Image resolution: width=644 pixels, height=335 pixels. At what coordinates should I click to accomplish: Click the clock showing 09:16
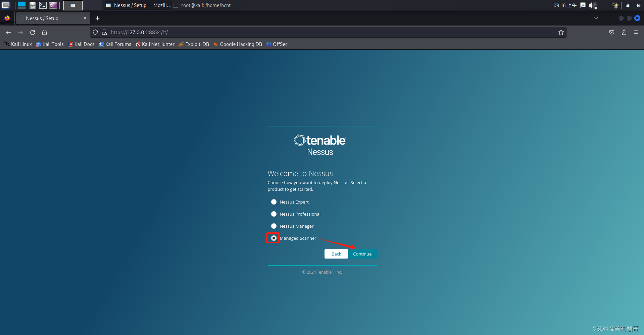point(565,5)
